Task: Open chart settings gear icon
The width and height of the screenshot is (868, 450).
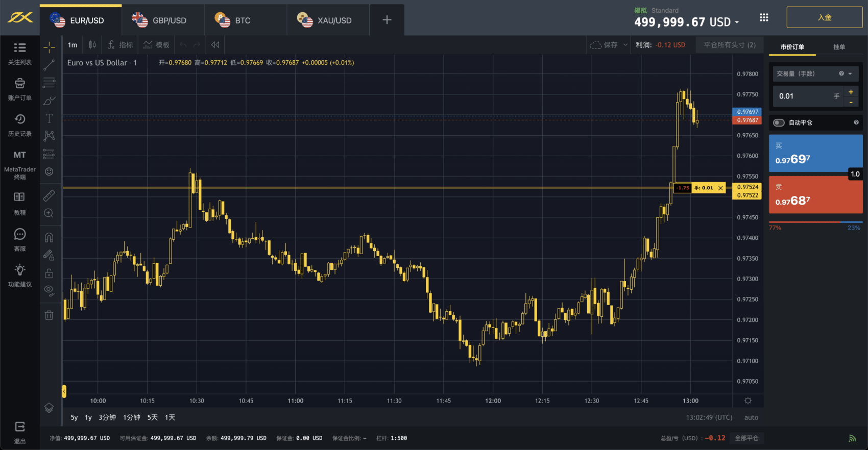Action: pos(748,401)
